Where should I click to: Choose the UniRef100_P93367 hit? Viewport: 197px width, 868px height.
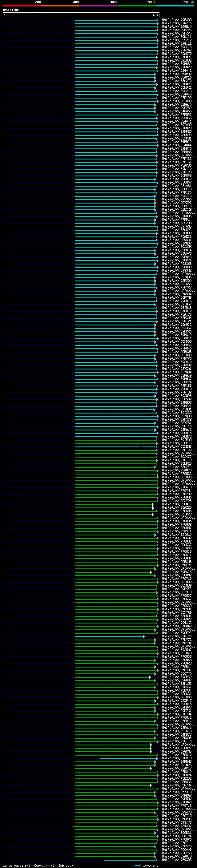point(177,328)
